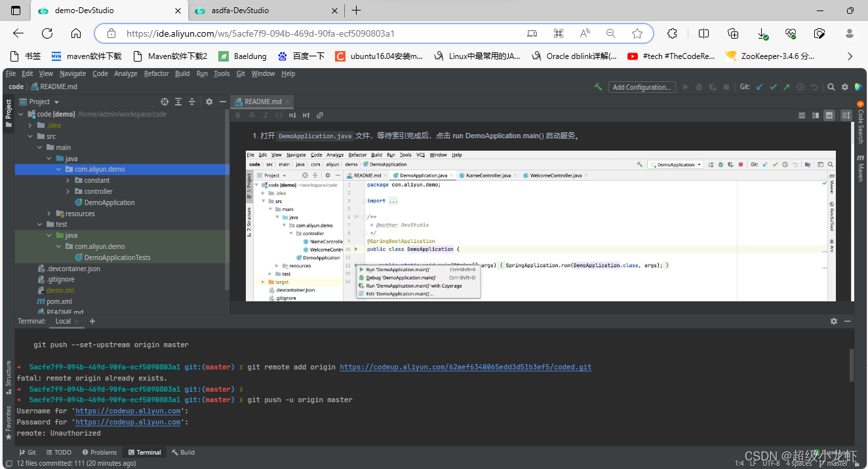Select pom.xml in project tree
The image size is (868, 469).
(x=54, y=301)
